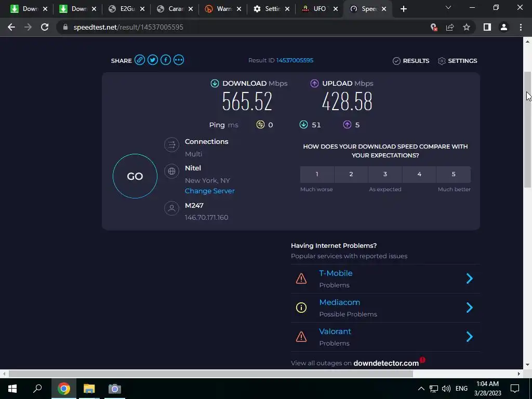Image resolution: width=532 pixels, height=399 pixels.
Task: Share result on Twitter icon
Action: [x=153, y=60]
